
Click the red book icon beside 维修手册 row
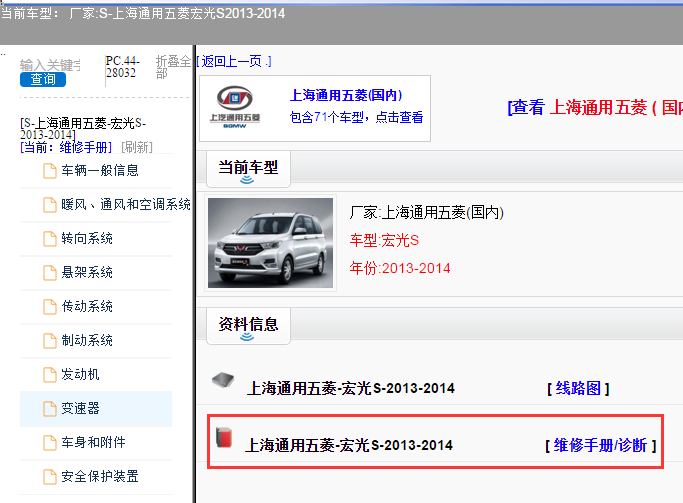point(224,438)
